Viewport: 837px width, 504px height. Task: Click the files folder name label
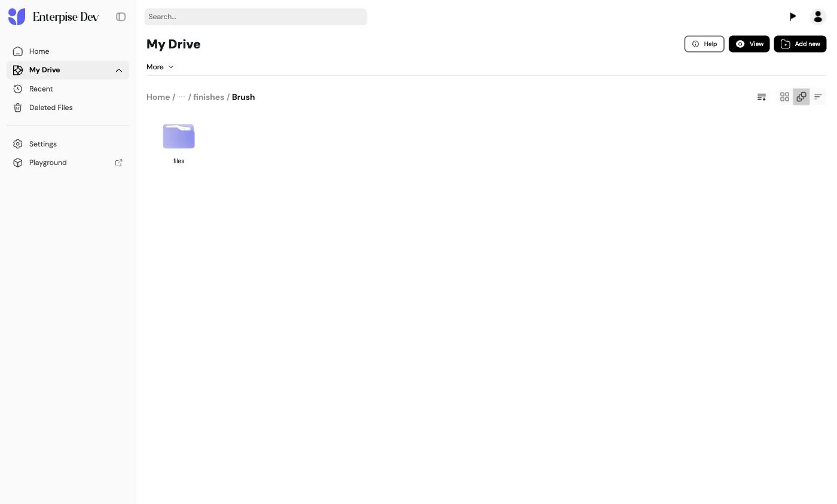tap(179, 161)
